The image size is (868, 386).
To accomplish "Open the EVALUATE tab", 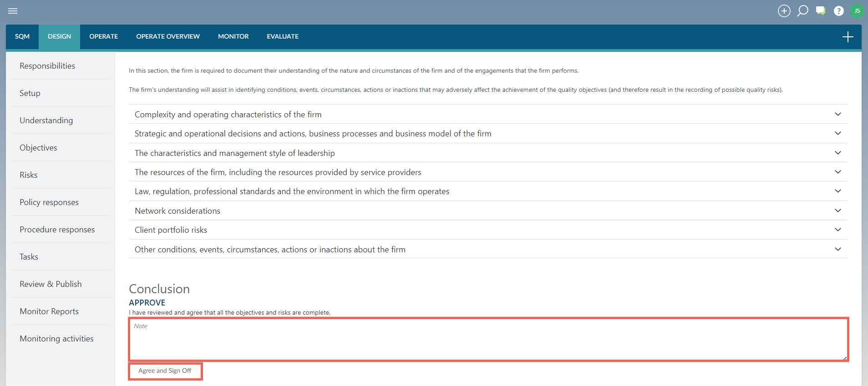I will pos(283,36).
